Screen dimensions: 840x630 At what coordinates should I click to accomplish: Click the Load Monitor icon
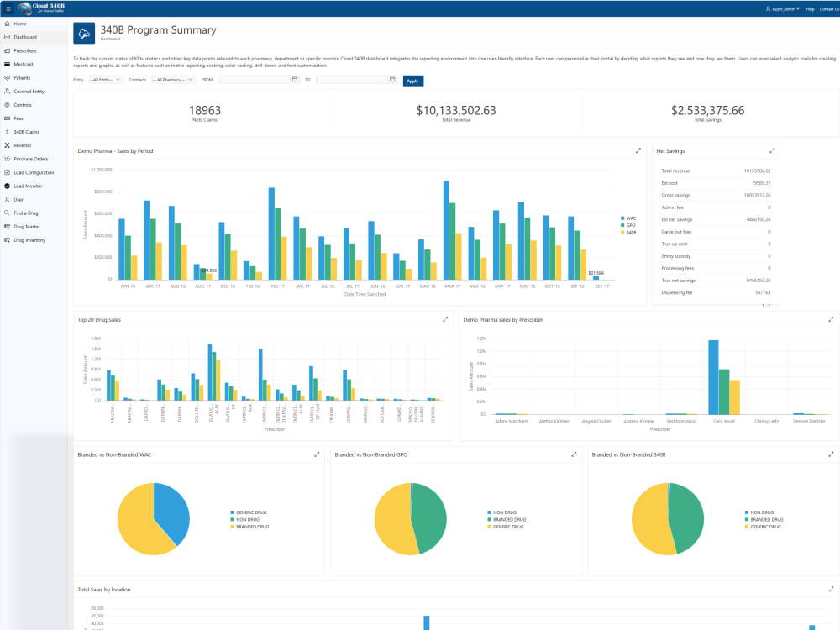coord(7,186)
